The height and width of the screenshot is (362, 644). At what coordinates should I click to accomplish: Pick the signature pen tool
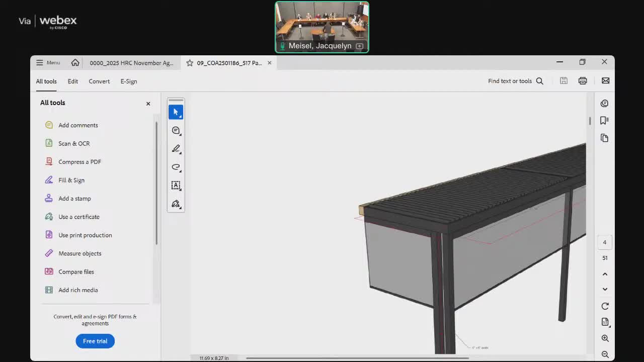pyautogui.click(x=176, y=204)
